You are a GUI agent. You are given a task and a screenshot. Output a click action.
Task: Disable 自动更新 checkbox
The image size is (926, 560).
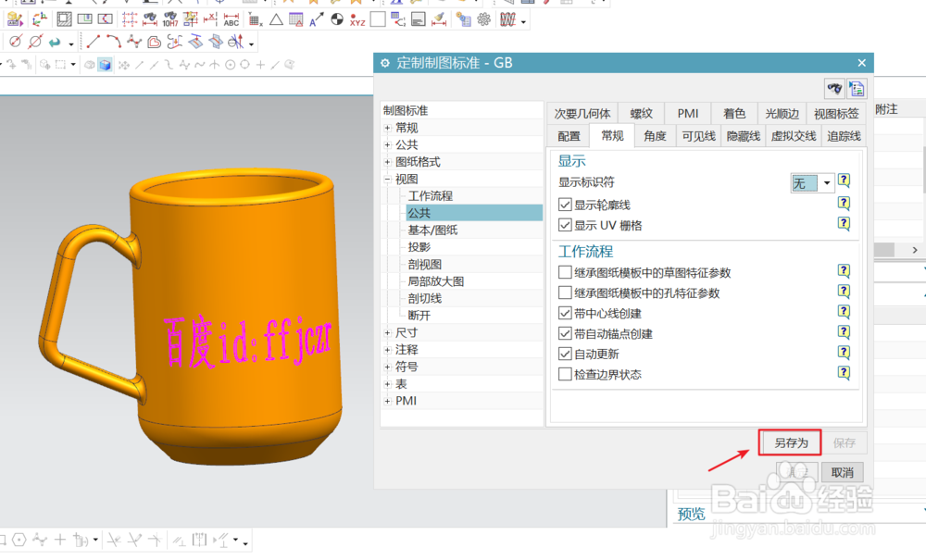[565, 354]
